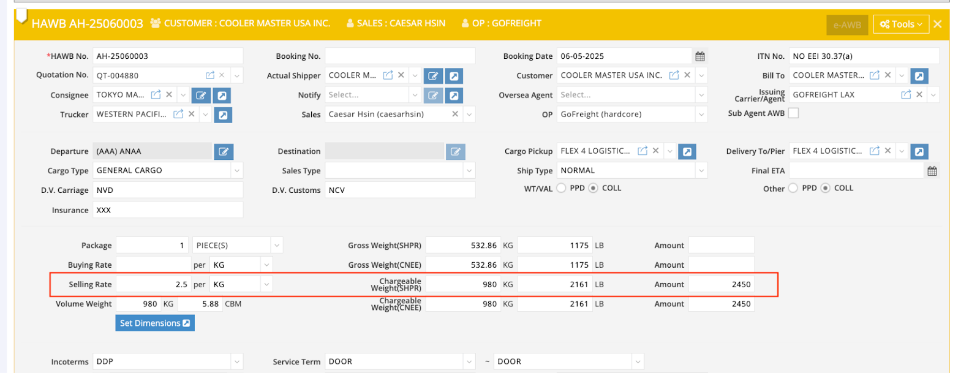Expand the Cargo Type dropdown
980x373 pixels.
point(236,171)
